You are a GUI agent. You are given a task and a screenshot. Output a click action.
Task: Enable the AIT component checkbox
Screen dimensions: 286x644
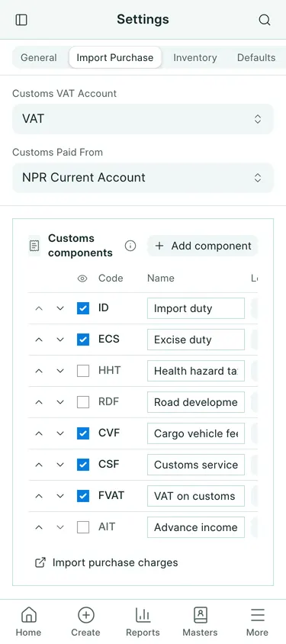83,527
